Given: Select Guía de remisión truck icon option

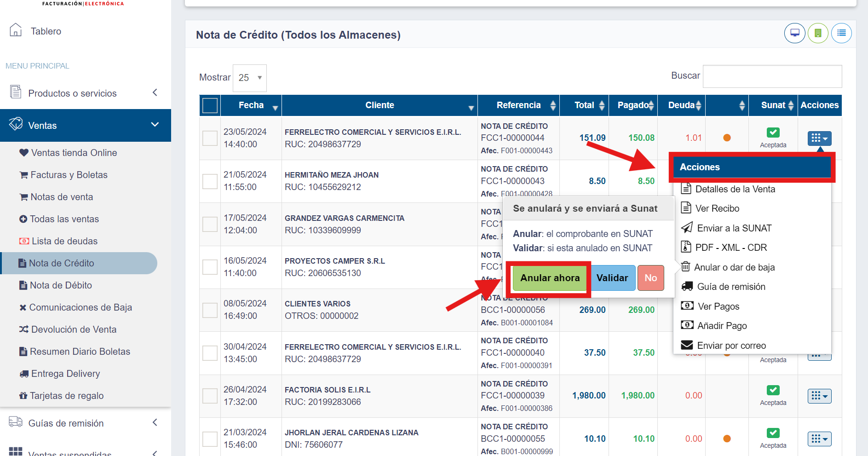Looking at the screenshot, I should (x=687, y=287).
